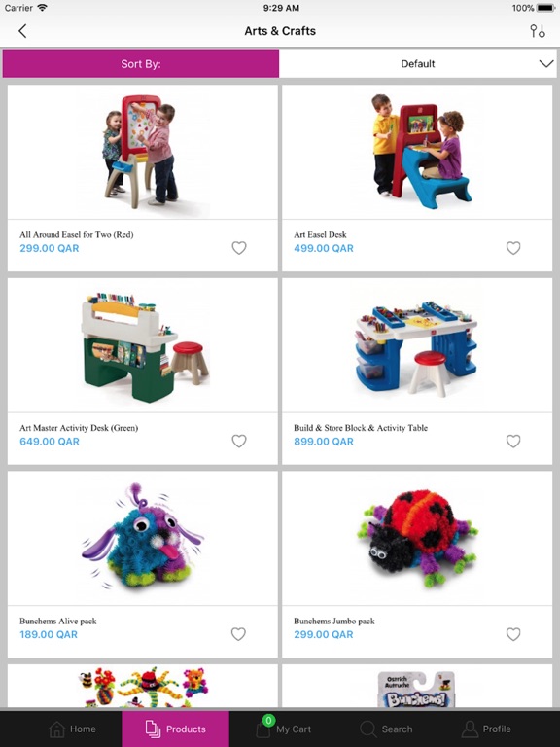Open the Default sorting dropdown
Viewport: 560px width, 747px height.
(418, 64)
